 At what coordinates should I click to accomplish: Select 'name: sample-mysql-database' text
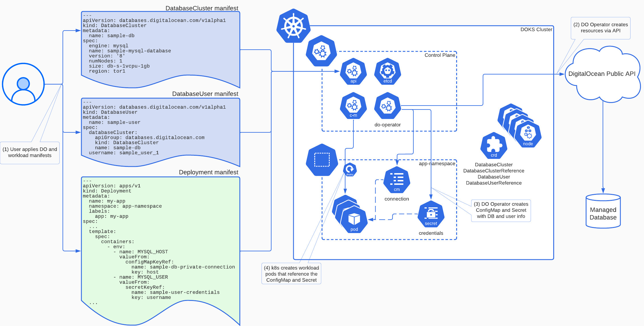(130, 51)
